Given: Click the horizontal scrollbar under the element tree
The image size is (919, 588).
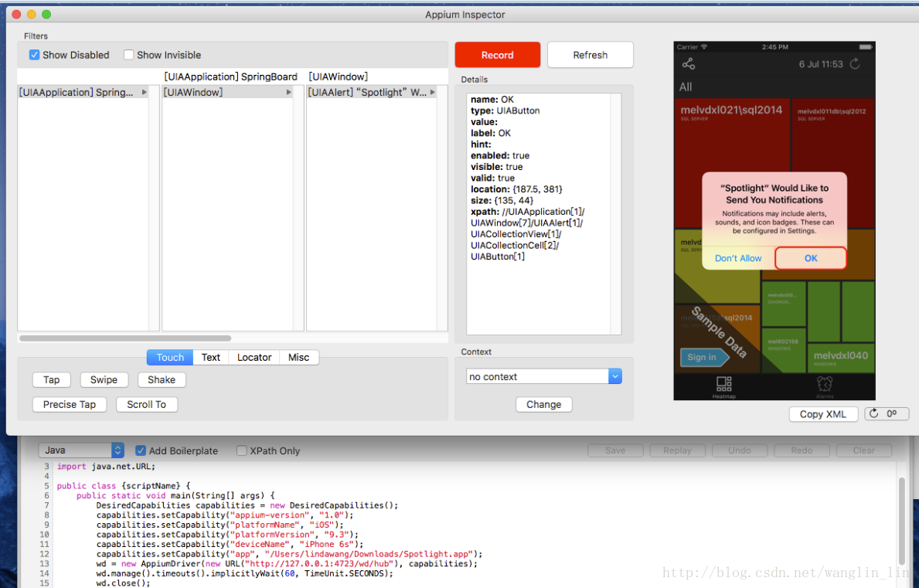Looking at the screenshot, I should click(125, 338).
